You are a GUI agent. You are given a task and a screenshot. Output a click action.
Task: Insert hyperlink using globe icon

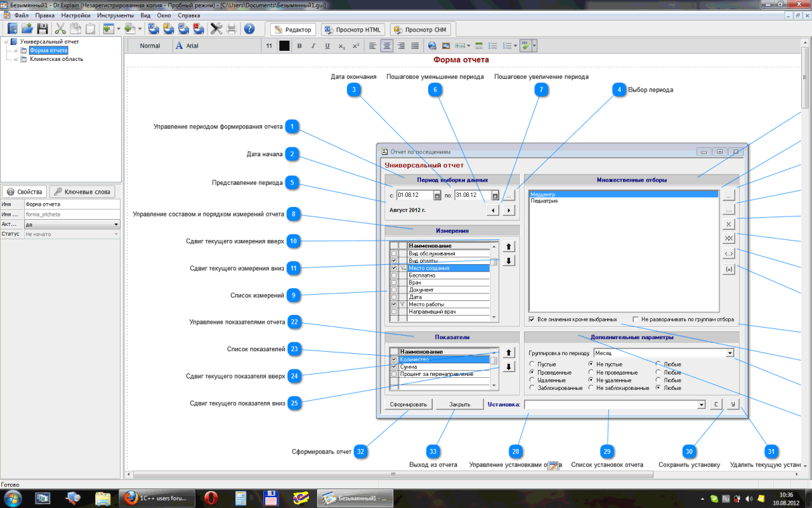click(432, 46)
